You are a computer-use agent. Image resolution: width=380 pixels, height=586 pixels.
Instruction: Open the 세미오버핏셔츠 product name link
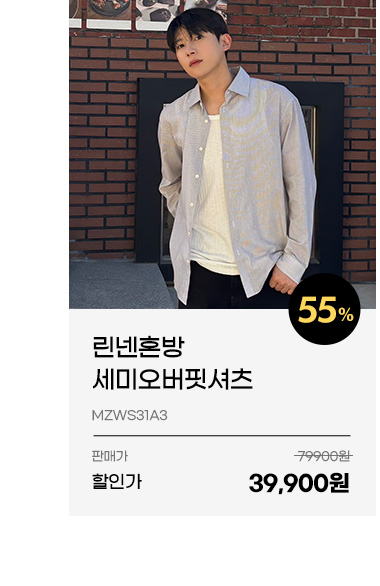tap(172, 379)
